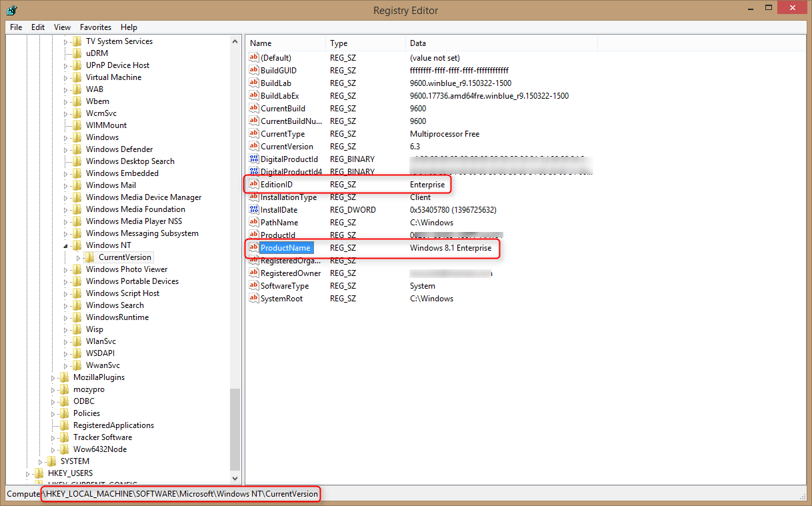Expand the CurrentVersion subkey arrow

tap(79, 257)
